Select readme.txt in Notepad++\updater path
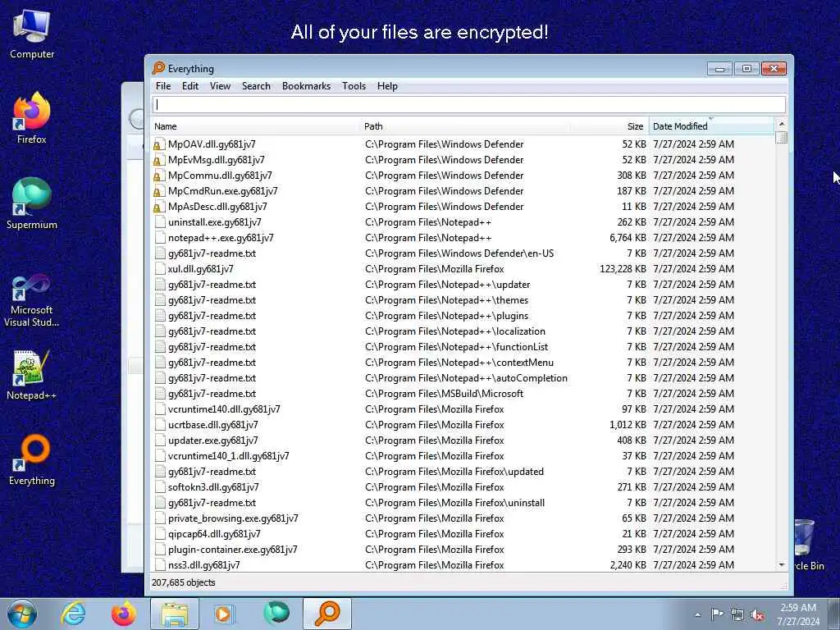 click(212, 285)
